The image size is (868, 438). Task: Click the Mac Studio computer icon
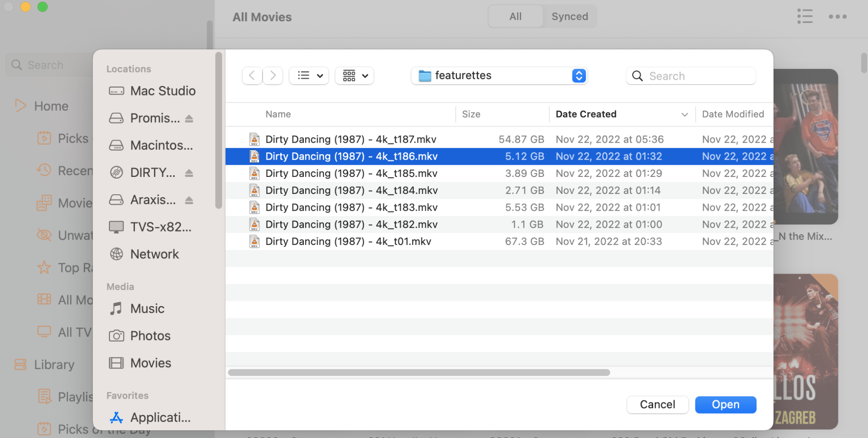tap(116, 91)
